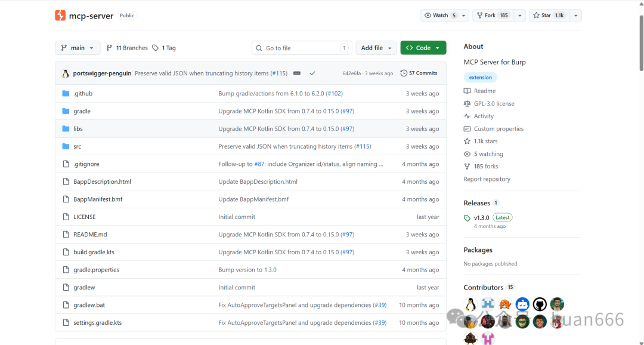Screen dimensions: 644x345
Task: Open the .github folder icon
Action: [x=66, y=93]
